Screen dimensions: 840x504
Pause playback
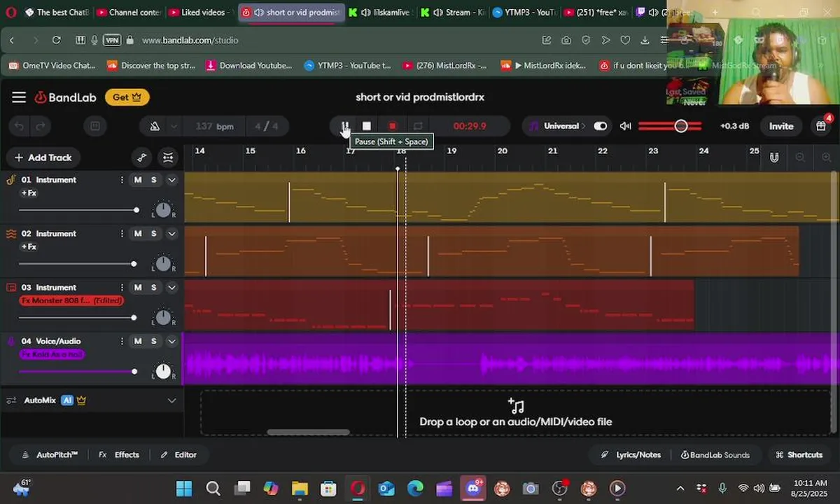click(x=345, y=126)
